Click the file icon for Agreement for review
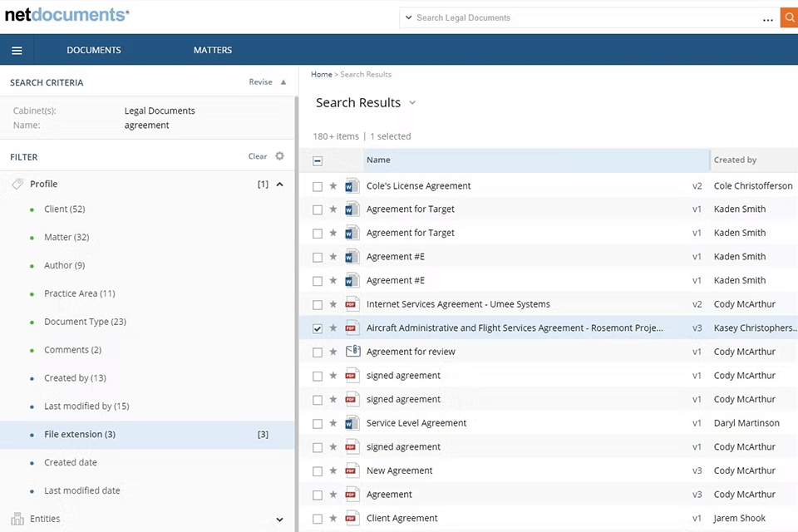The width and height of the screenshot is (798, 532). pyautogui.click(x=352, y=352)
